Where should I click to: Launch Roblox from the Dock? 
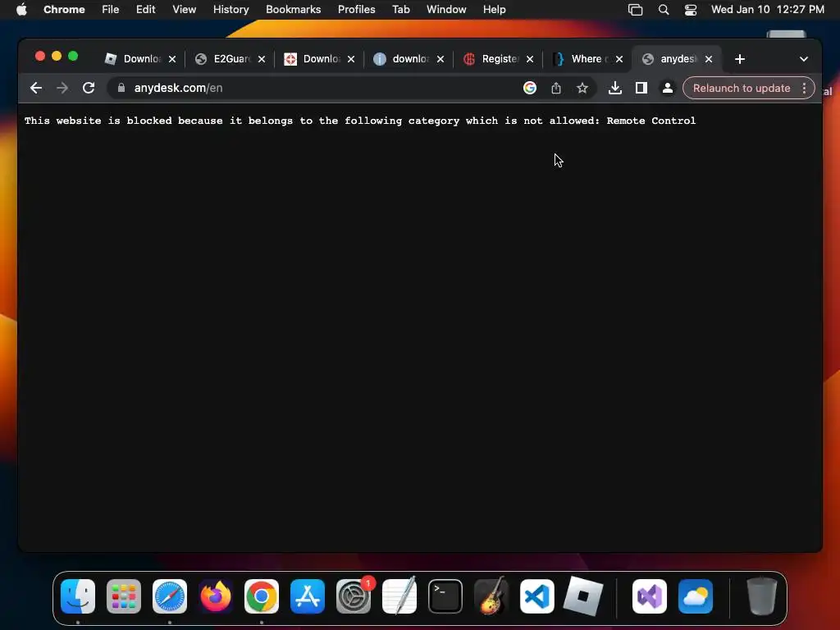(x=583, y=596)
